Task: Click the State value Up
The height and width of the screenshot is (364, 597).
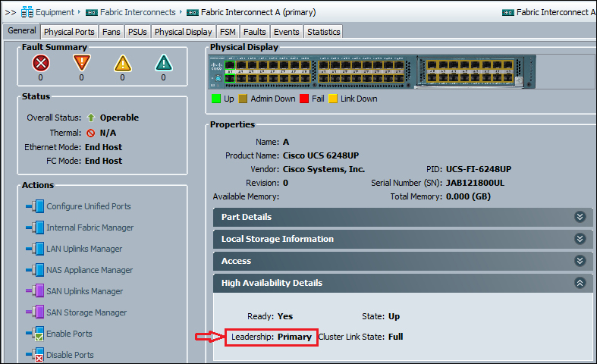Action: (x=394, y=316)
